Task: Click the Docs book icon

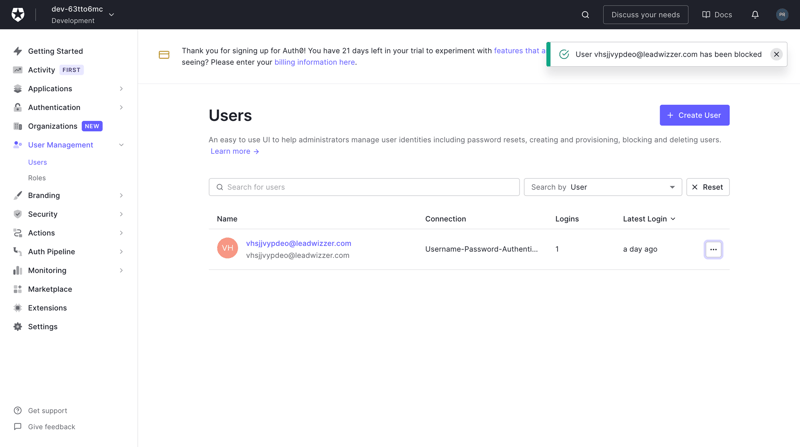Action: click(x=706, y=15)
